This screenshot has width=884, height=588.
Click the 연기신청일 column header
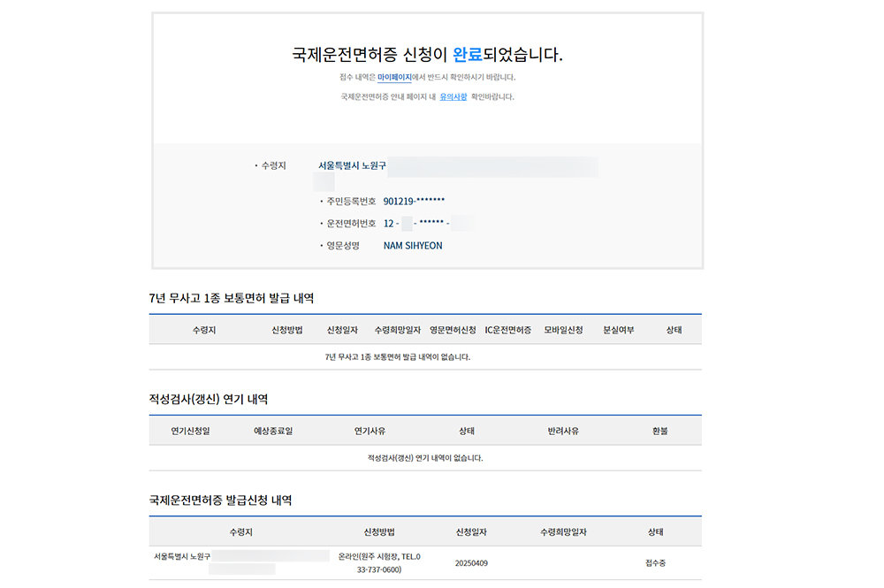coord(190,431)
